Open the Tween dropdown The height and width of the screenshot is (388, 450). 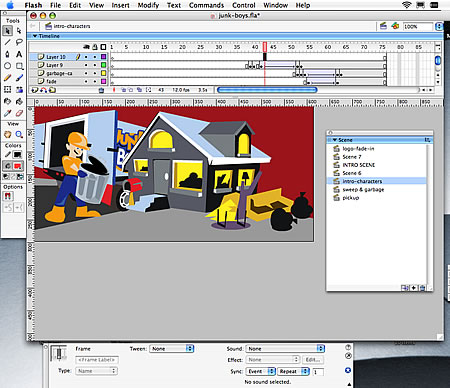172,349
